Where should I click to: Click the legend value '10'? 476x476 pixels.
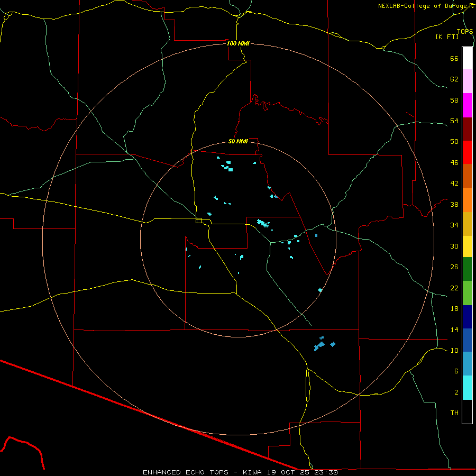[x=454, y=350]
